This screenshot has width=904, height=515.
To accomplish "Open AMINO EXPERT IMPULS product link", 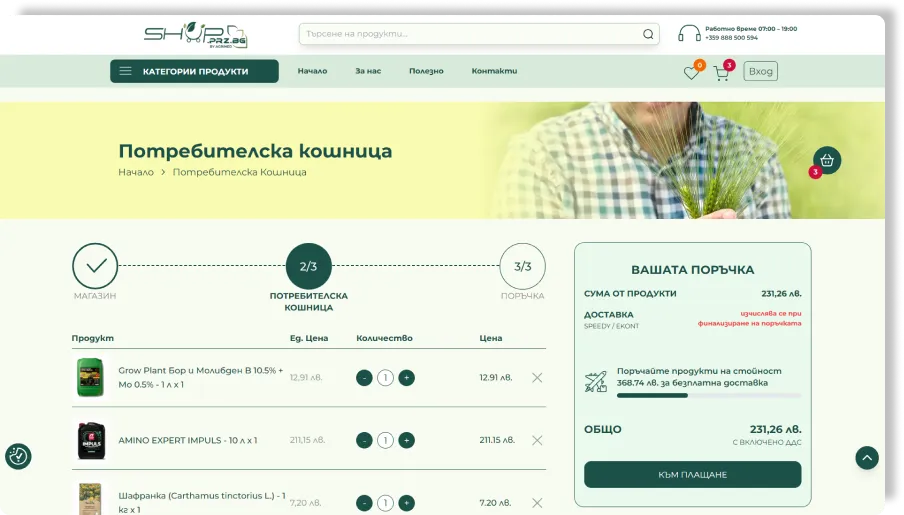I will coord(187,440).
